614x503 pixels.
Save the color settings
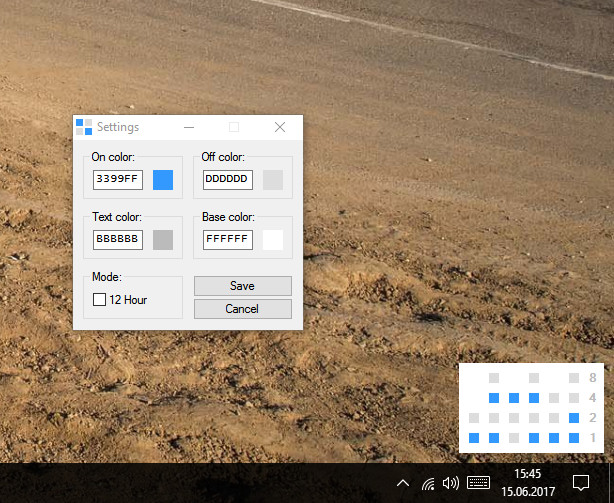(243, 286)
